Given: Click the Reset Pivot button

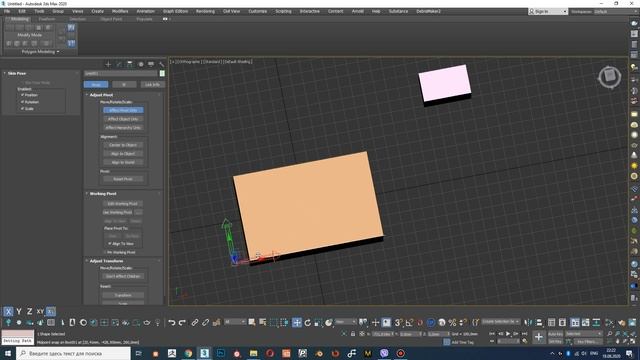Looking at the screenshot, I should coord(123,179).
